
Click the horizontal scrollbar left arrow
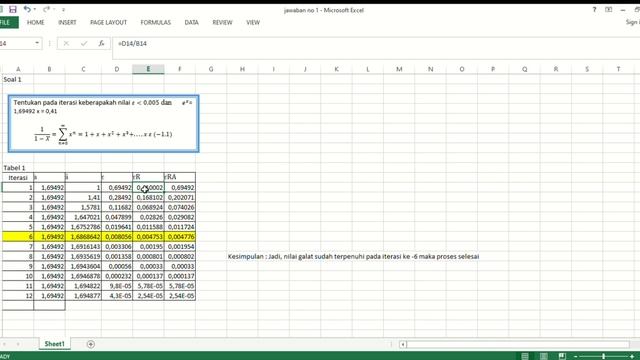pyautogui.click(x=402, y=344)
